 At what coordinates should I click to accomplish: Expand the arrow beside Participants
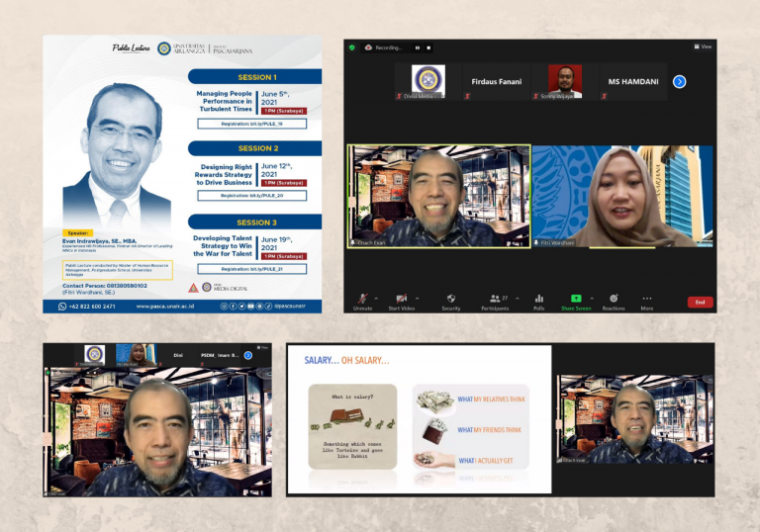518,299
